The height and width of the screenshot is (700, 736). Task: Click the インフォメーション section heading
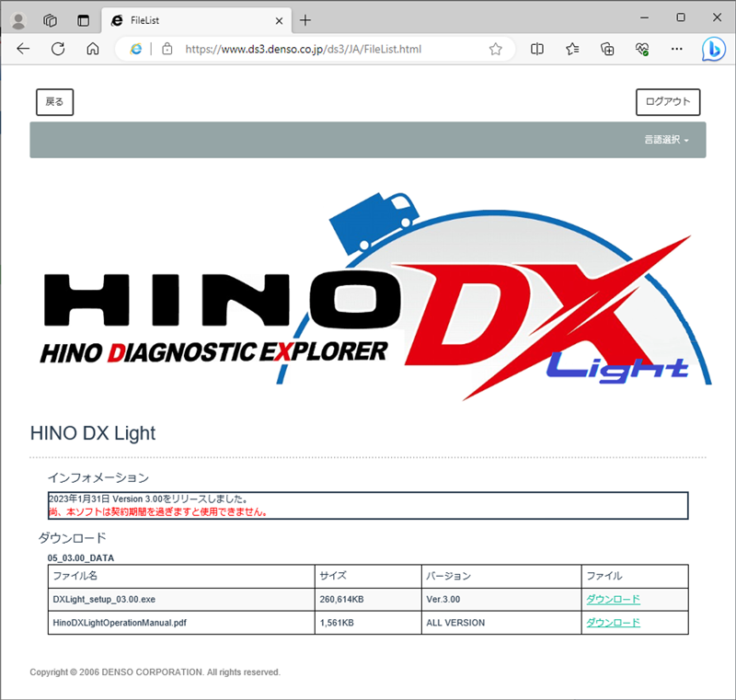point(98,477)
